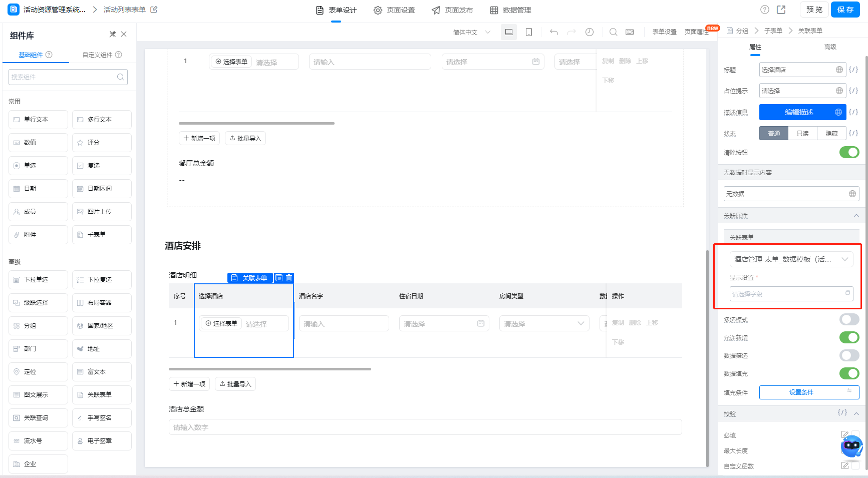
Task: Set status to 只读
Action: (x=803, y=134)
